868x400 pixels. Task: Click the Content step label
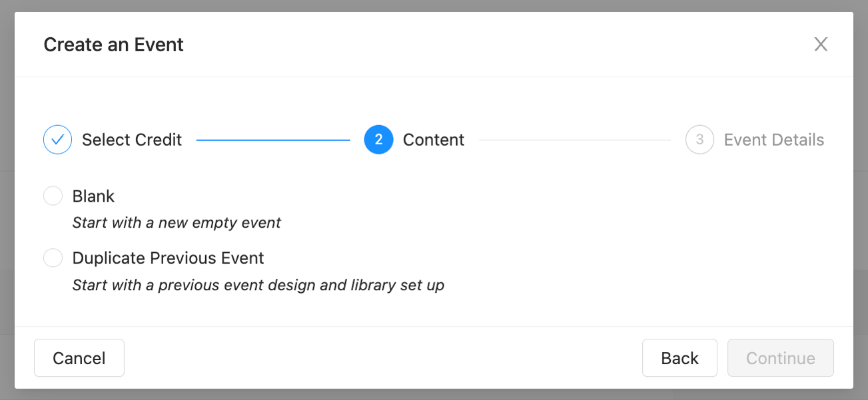pyautogui.click(x=434, y=139)
